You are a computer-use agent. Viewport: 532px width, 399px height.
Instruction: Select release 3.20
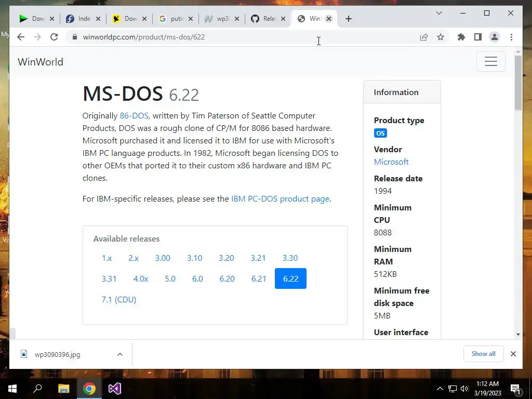click(227, 258)
